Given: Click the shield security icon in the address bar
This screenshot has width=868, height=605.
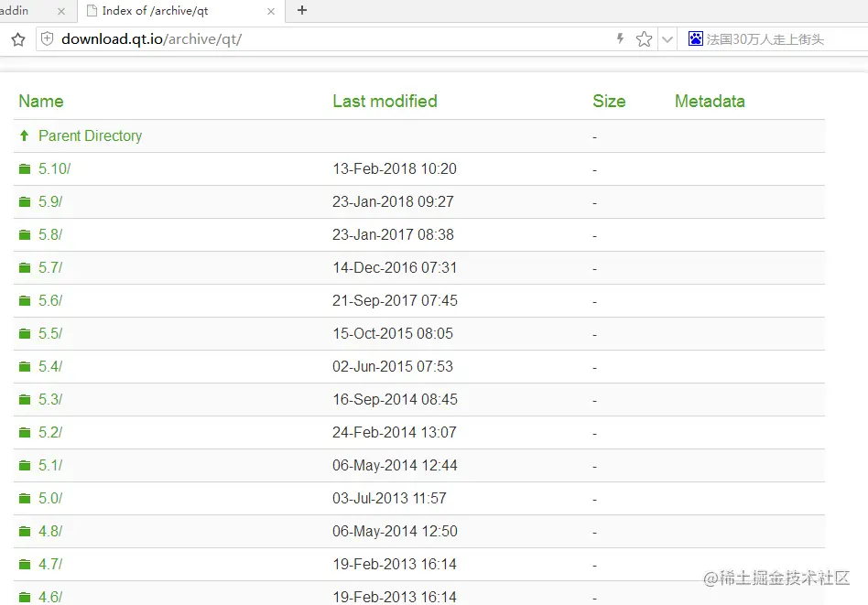Looking at the screenshot, I should pyautogui.click(x=48, y=38).
